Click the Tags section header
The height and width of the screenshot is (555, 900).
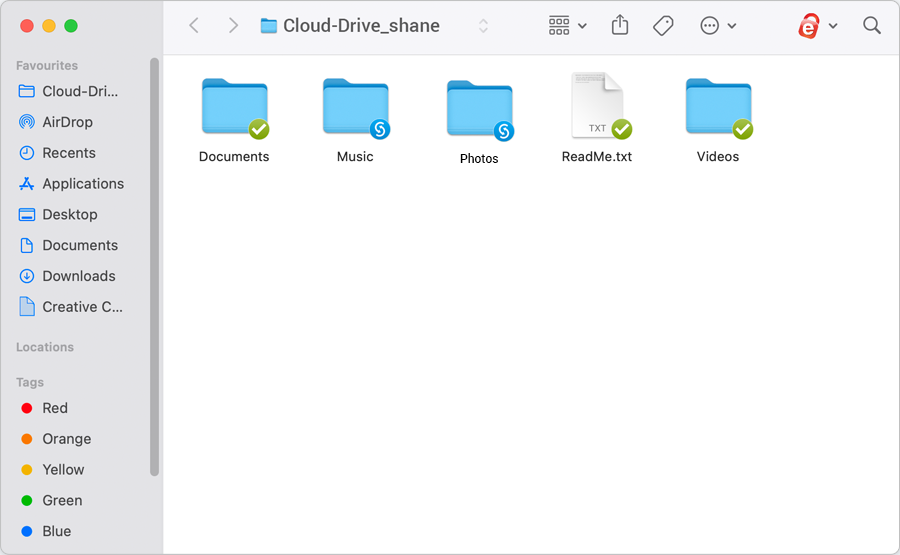click(x=30, y=382)
